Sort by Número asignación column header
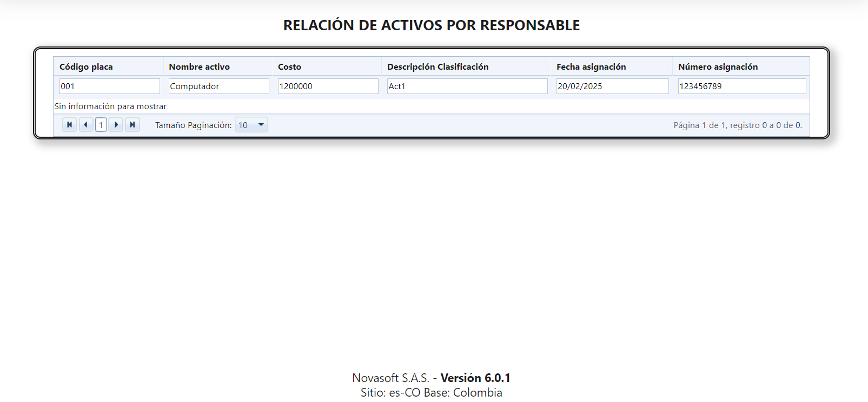This screenshot has width=868, height=402. click(718, 66)
